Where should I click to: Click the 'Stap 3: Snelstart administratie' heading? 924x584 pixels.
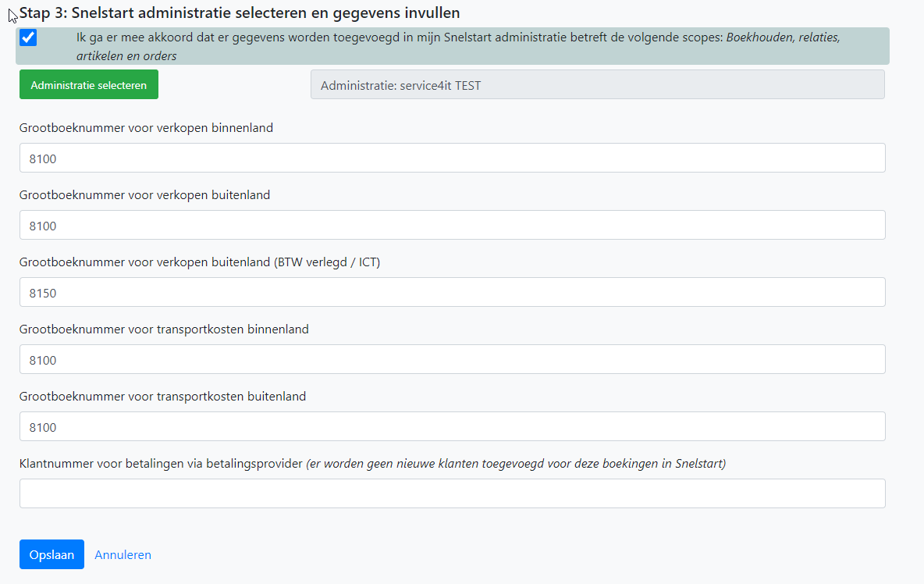pos(239,12)
